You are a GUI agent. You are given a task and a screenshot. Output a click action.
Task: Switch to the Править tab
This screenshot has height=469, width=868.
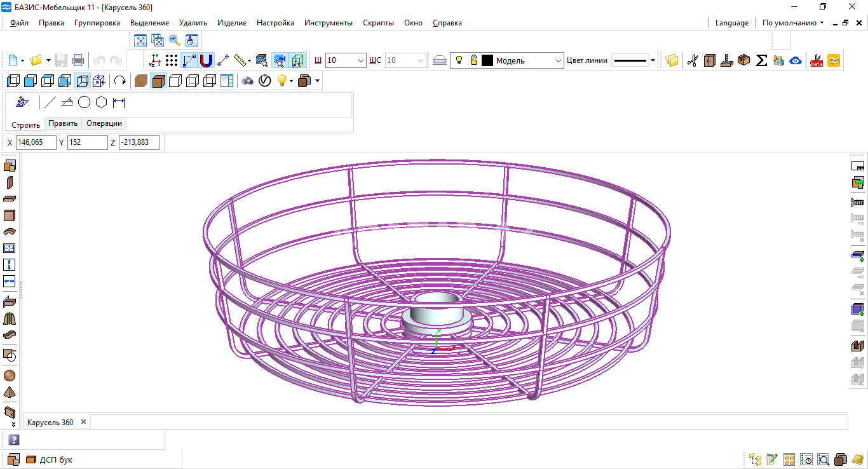(x=63, y=123)
